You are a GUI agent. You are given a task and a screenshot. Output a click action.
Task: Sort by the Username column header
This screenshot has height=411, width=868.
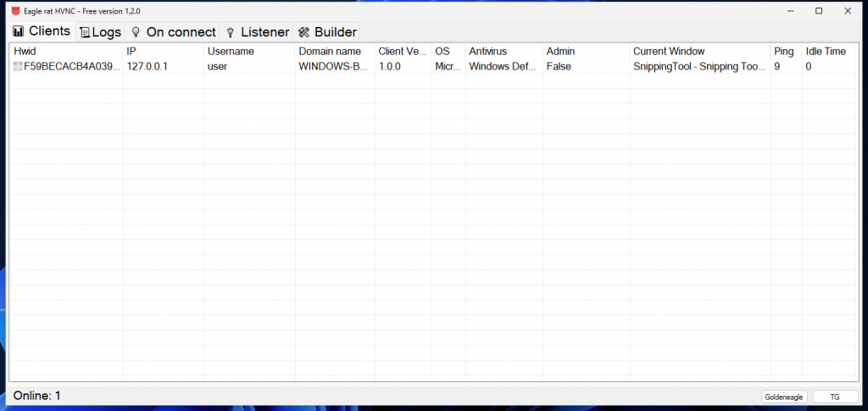point(249,52)
